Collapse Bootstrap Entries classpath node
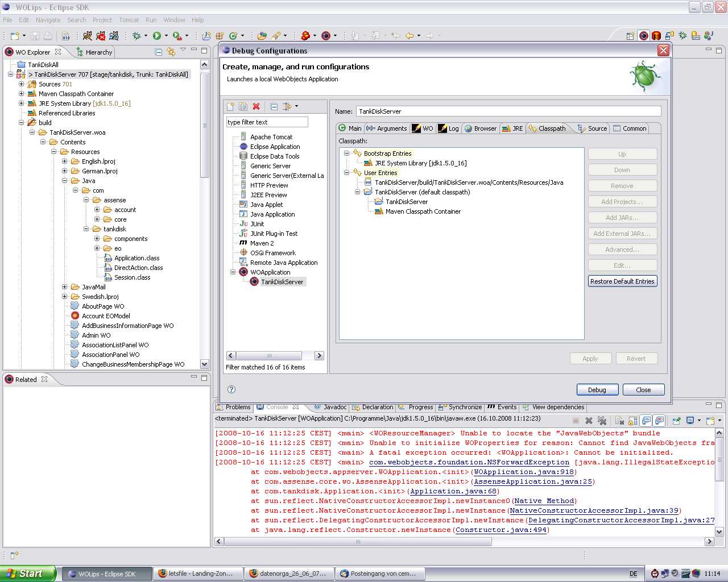Image resolution: width=728 pixels, height=582 pixels. coord(346,153)
